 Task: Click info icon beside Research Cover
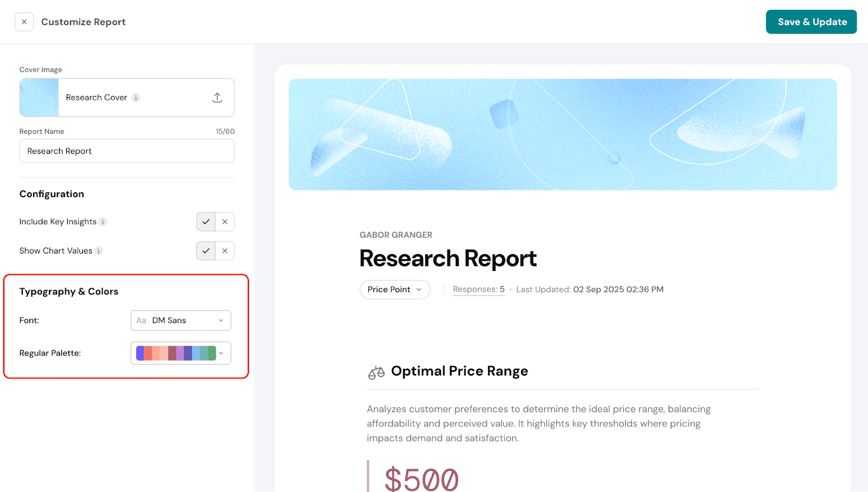(136, 98)
